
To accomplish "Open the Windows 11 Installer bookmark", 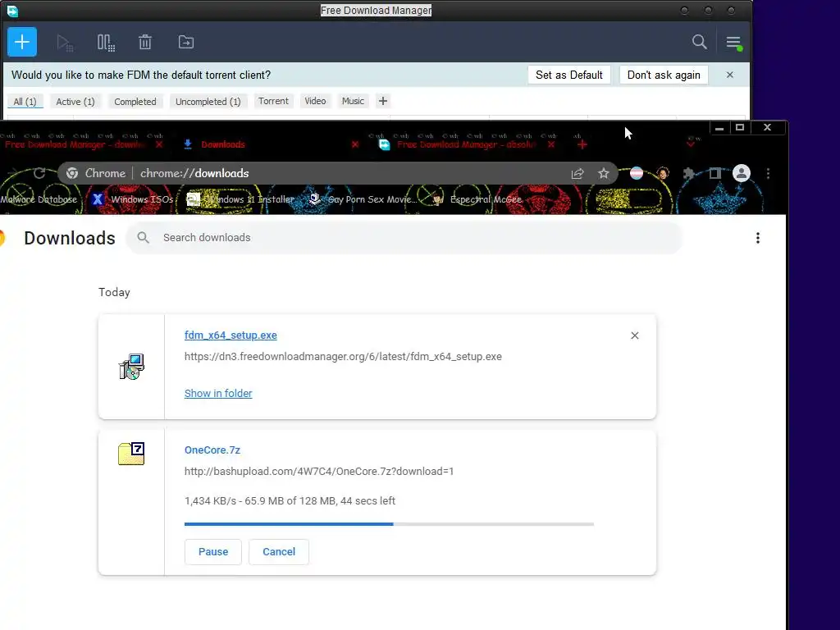I will 240,199.
